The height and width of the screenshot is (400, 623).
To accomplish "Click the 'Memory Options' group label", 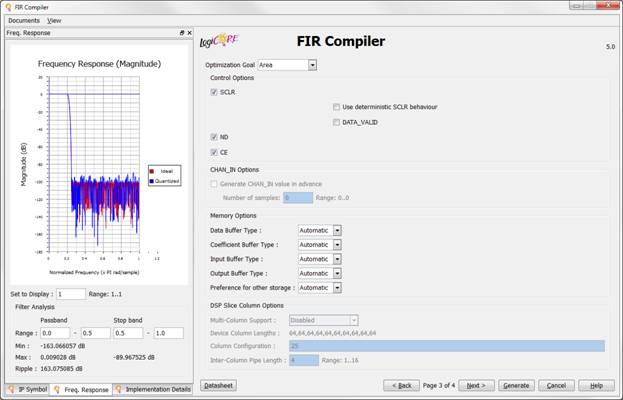I will pyautogui.click(x=233, y=216).
